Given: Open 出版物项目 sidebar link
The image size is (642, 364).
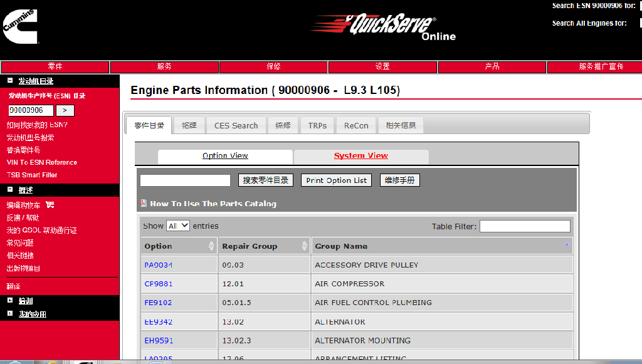Looking at the screenshot, I should point(23,268).
